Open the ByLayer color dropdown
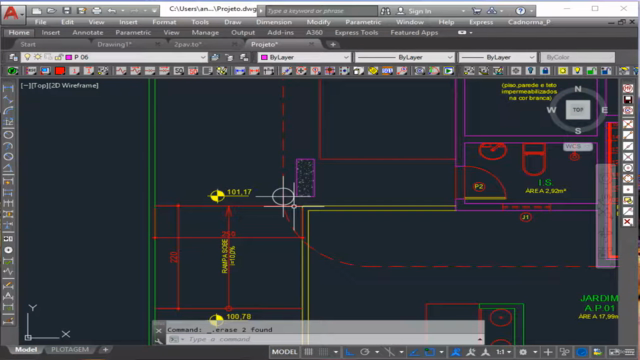Viewport: 640px width, 360px height. pos(304,57)
